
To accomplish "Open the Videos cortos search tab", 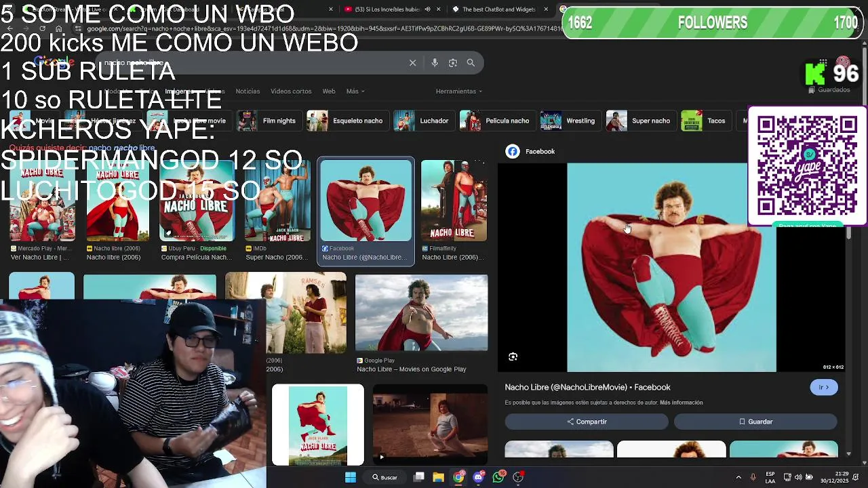I will 291,91.
